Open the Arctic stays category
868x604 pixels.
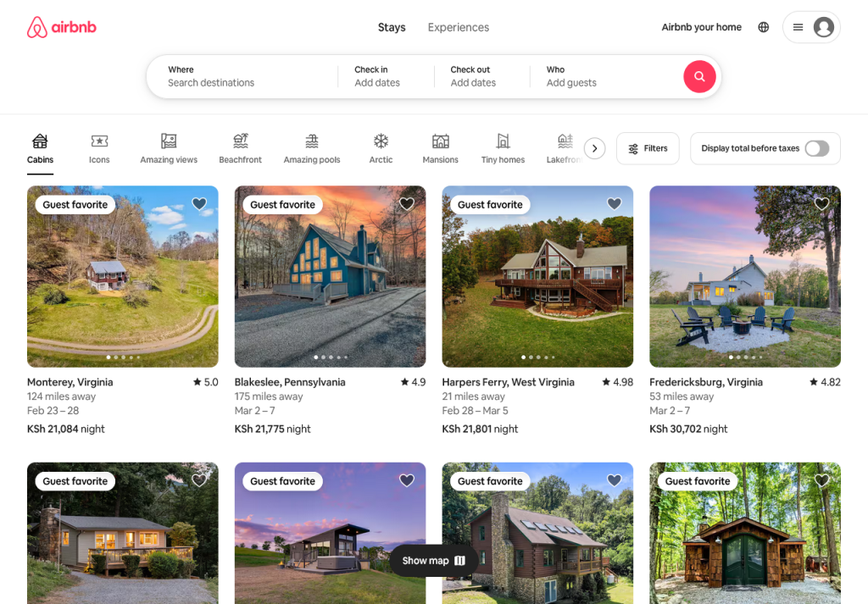[x=381, y=147]
